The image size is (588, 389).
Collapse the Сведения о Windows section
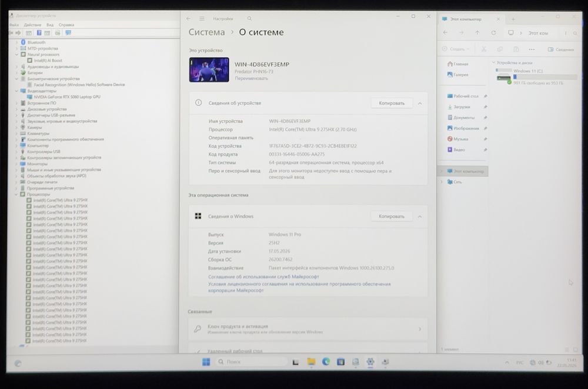[x=420, y=217]
